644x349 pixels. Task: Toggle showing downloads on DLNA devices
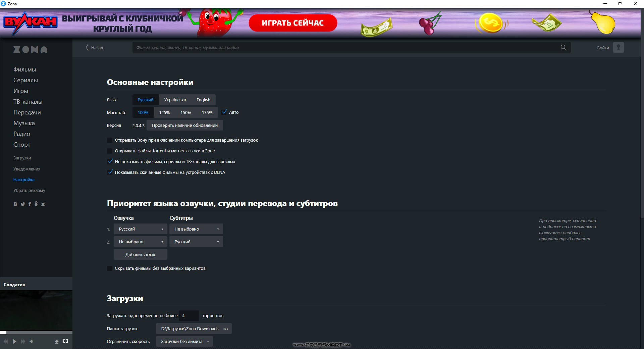pyautogui.click(x=110, y=172)
